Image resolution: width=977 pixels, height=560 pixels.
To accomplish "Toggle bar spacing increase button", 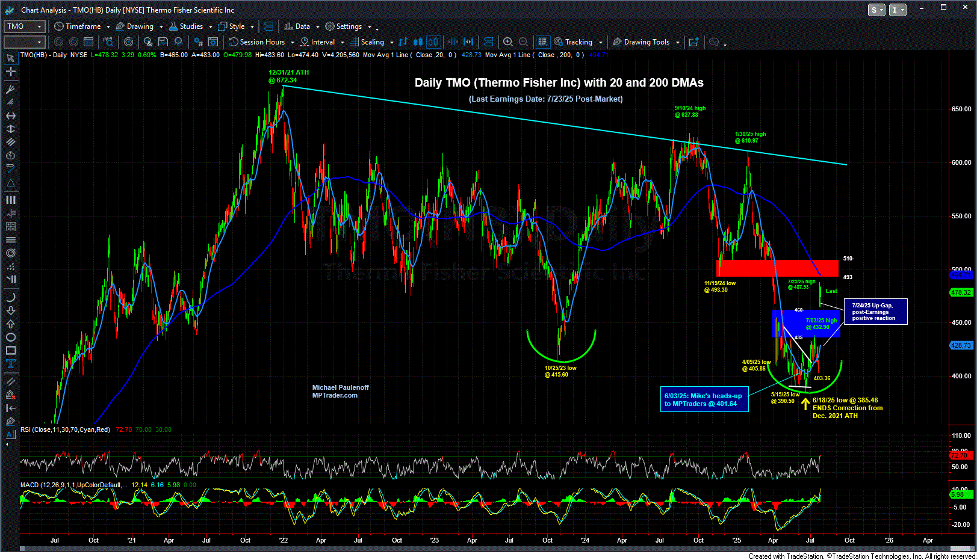I will 468,42.
